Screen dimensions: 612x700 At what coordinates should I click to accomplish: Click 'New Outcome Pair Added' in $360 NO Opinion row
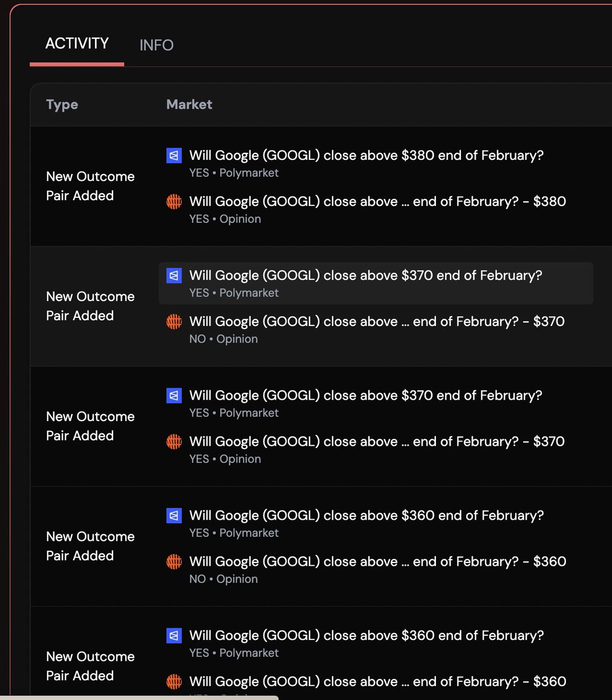click(x=90, y=547)
